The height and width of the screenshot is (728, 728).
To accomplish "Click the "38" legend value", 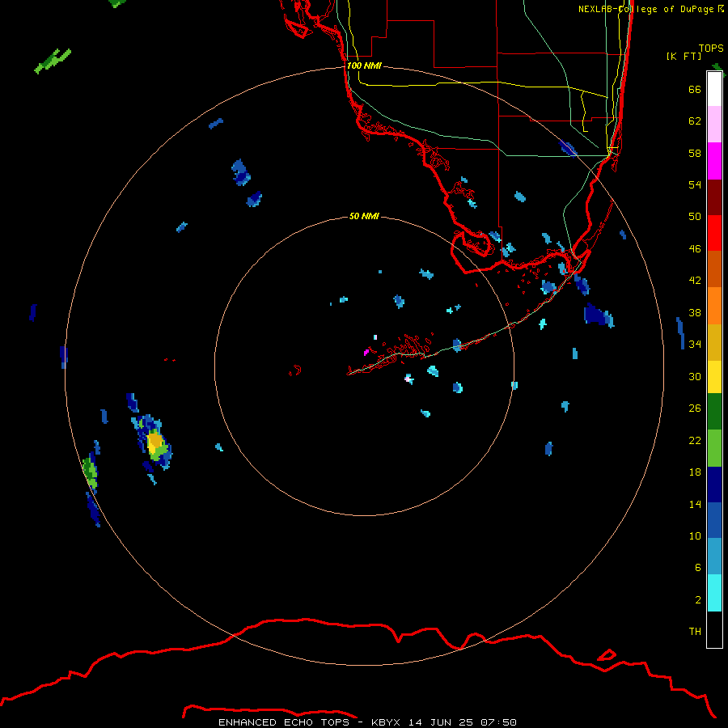I will [x=695, y=312].
